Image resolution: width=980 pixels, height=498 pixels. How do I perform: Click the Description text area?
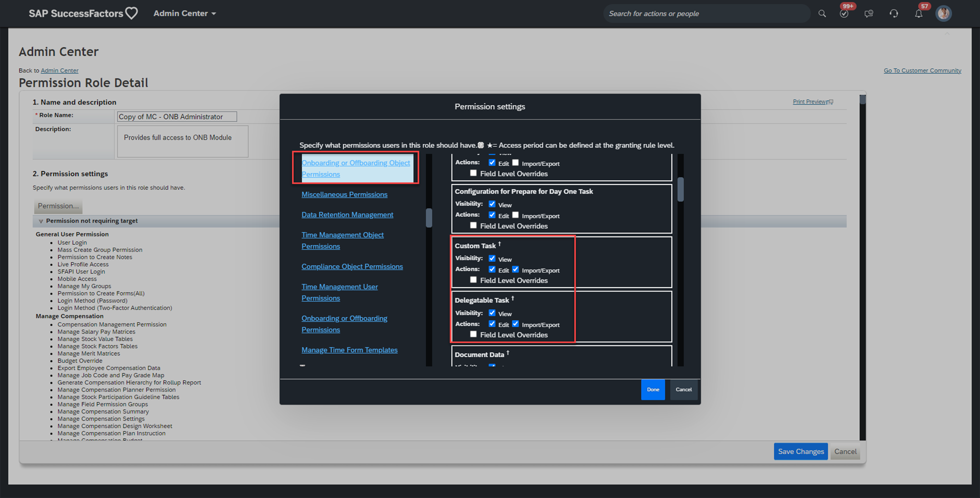[x=183, y=141]
